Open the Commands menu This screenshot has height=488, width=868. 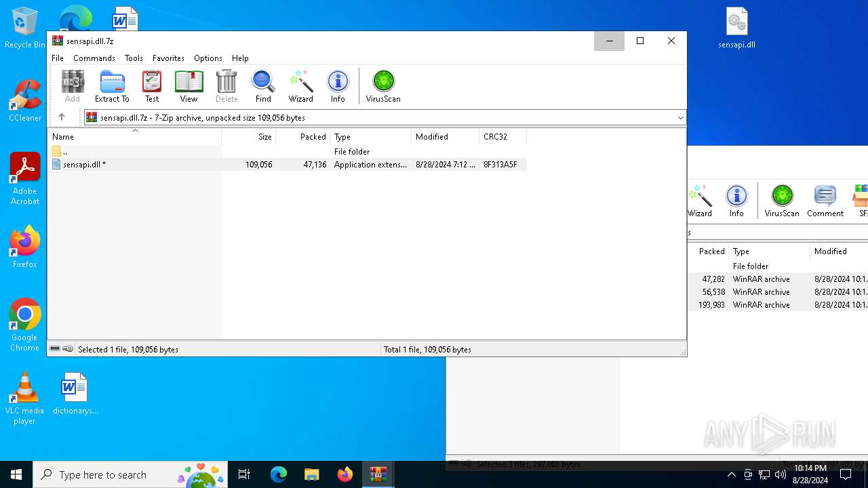click(94, 58)
